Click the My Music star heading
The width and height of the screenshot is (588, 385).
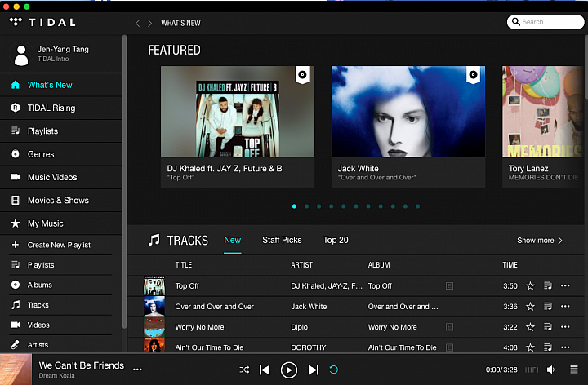[60, 223]
